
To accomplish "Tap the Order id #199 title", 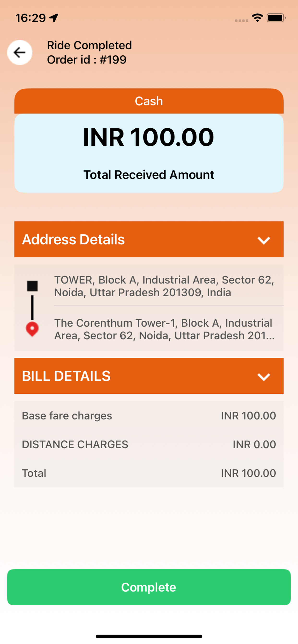I will click(87, 60).
